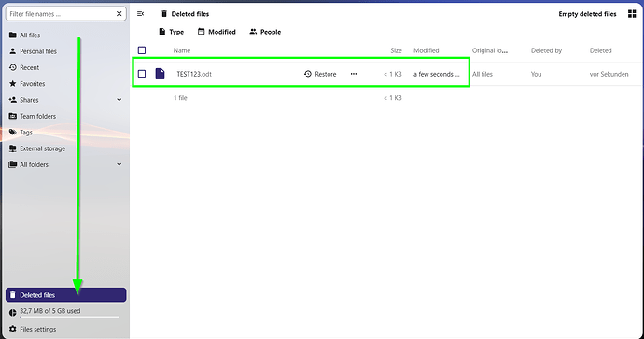Check the select-all checkbox in header
The height and width of the screenshot is (339, 644).
click(142, 50)
